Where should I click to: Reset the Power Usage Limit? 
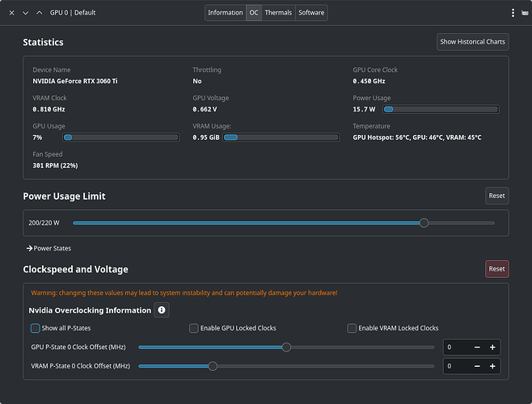tap(496, 196)
